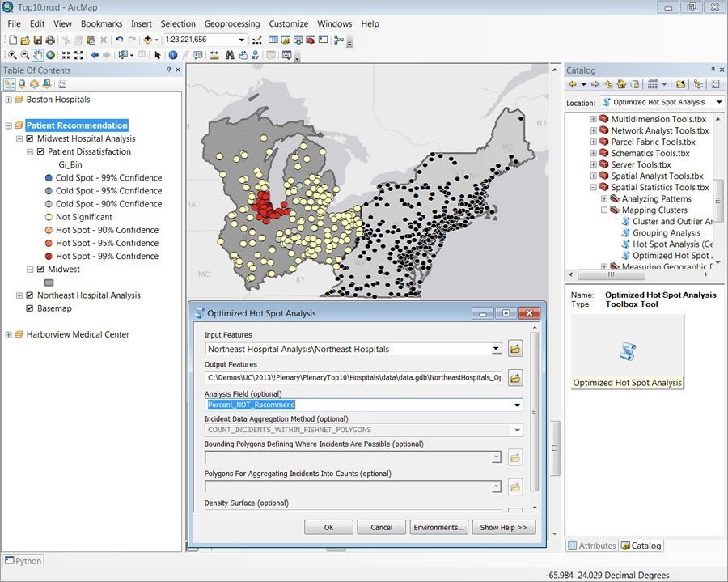Click the gray Midwest boundary color swatch
The width and height of the screenshot is (728, 582).
49,281
